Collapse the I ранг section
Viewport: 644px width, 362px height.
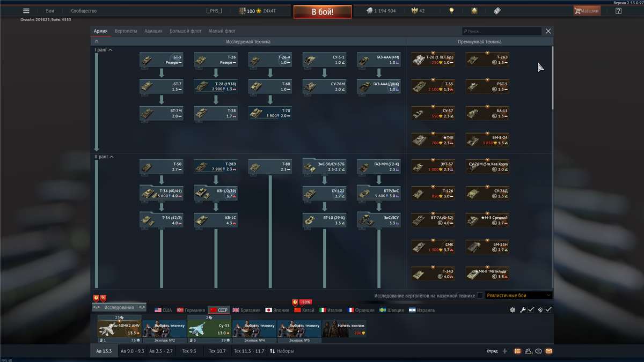coord(110,50)
